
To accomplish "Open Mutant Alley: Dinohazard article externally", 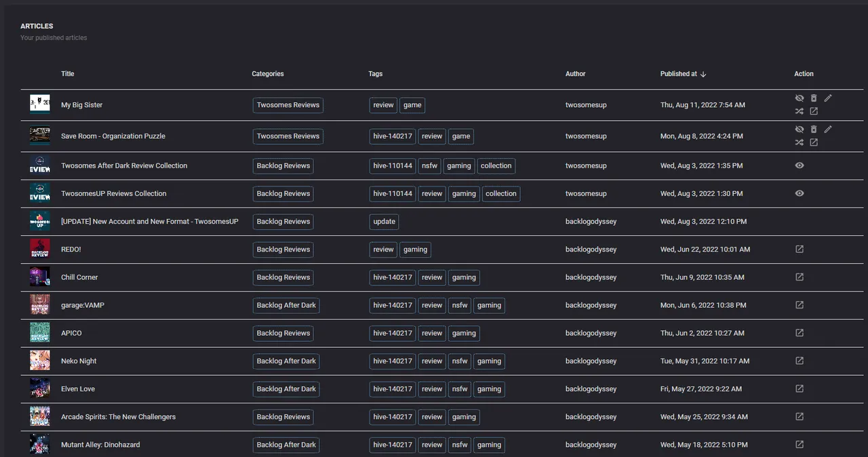I will (x=800, y=444).
